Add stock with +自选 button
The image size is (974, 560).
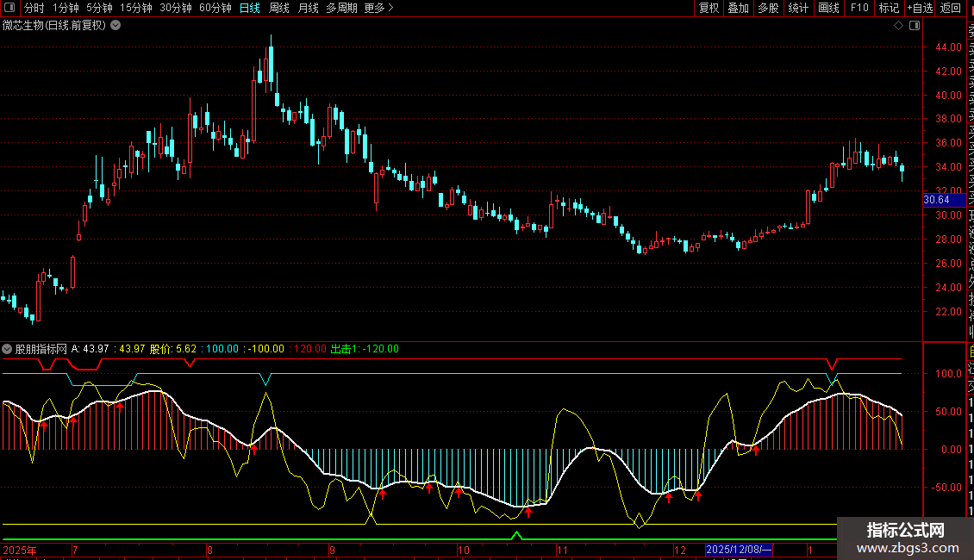[920, 8]
